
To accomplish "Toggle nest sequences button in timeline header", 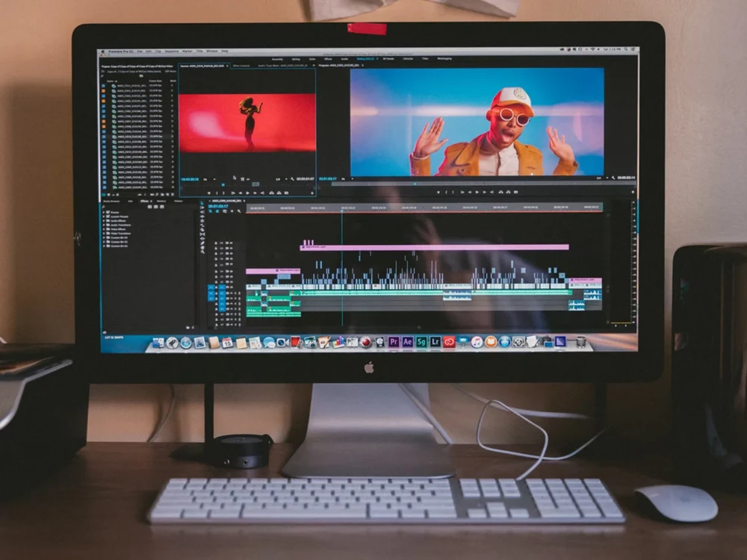I will pos(211,211).
